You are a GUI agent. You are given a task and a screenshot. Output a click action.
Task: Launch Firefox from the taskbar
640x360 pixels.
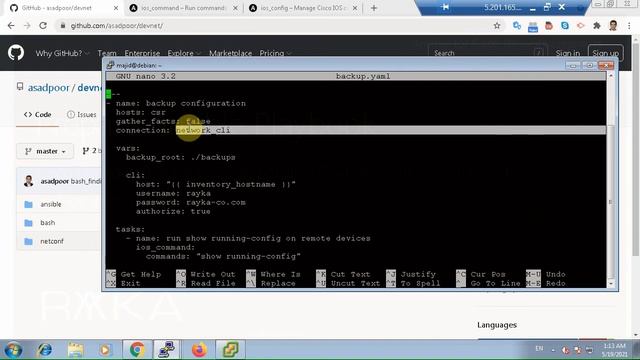click(x=199, y=350)
